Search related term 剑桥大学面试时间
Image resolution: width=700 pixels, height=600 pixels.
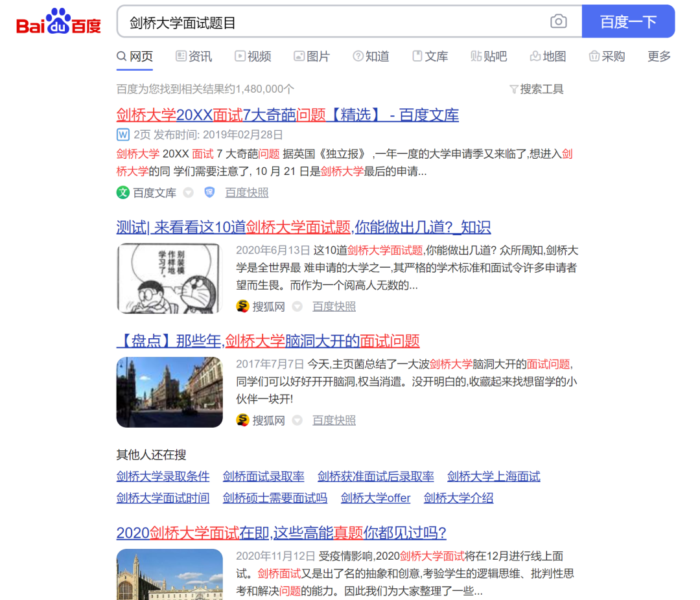click(x=163, y=498)
